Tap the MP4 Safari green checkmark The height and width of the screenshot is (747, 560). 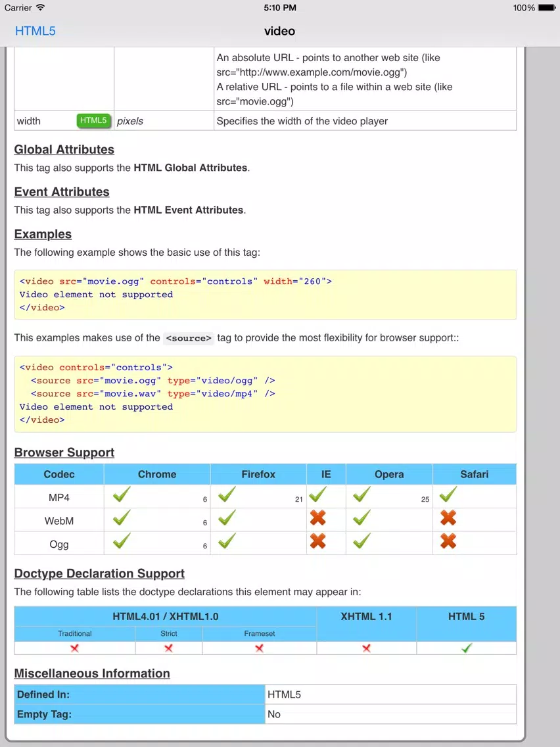point(448,495)
